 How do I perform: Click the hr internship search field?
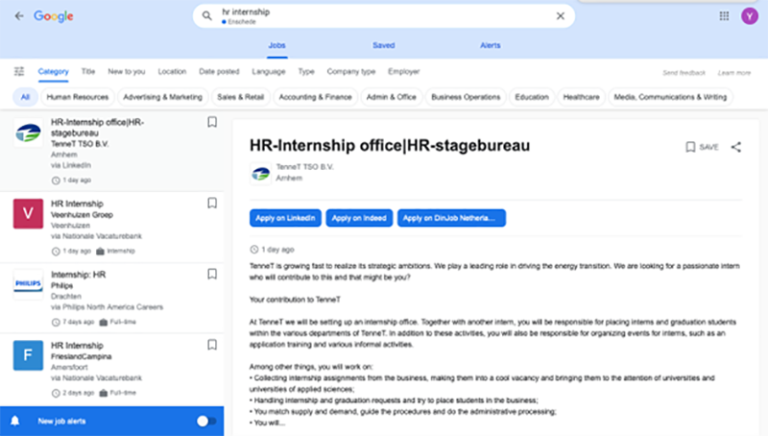(384, 16)
